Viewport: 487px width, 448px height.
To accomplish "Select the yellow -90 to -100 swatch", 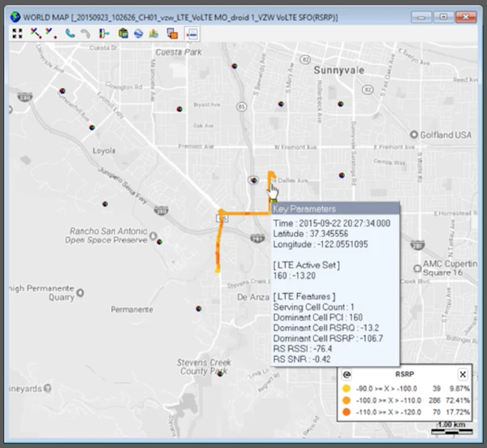I will click(x=347, y=389).
